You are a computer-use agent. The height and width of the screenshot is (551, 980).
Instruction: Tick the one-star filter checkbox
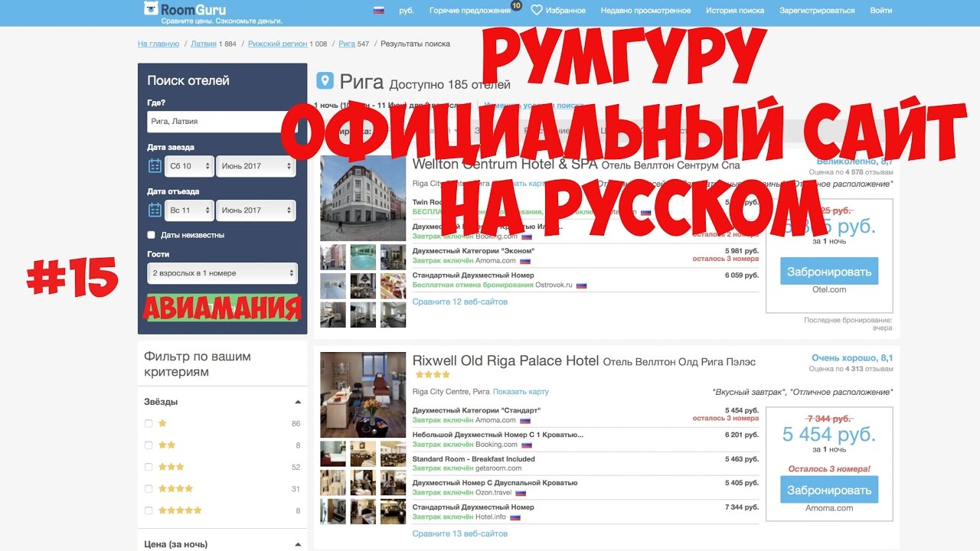point(149,423)
